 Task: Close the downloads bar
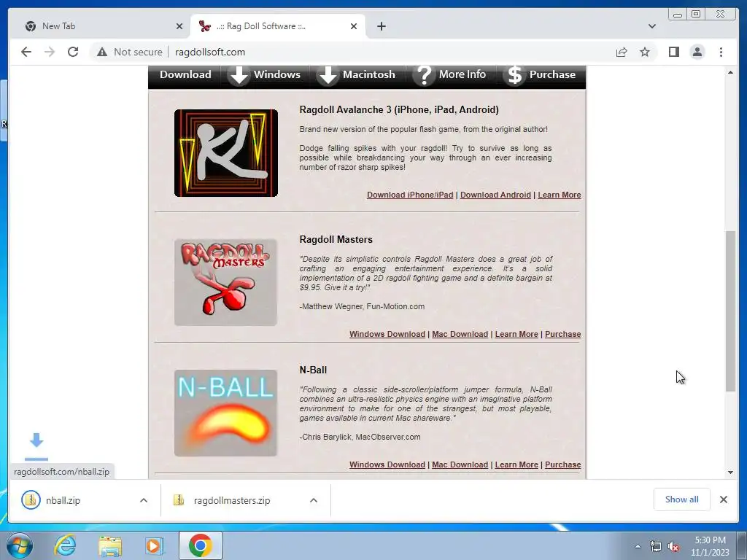click(x=724, y=499)
